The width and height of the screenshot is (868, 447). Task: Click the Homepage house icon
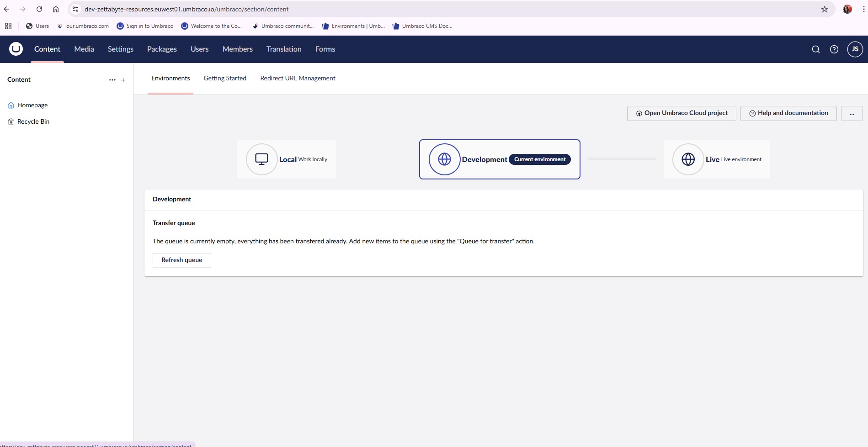point(11,105)
